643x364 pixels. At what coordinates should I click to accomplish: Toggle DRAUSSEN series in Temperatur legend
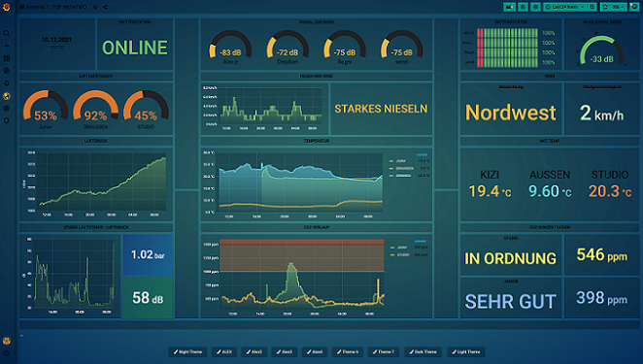pyautogui.click(x=404, y=169)
